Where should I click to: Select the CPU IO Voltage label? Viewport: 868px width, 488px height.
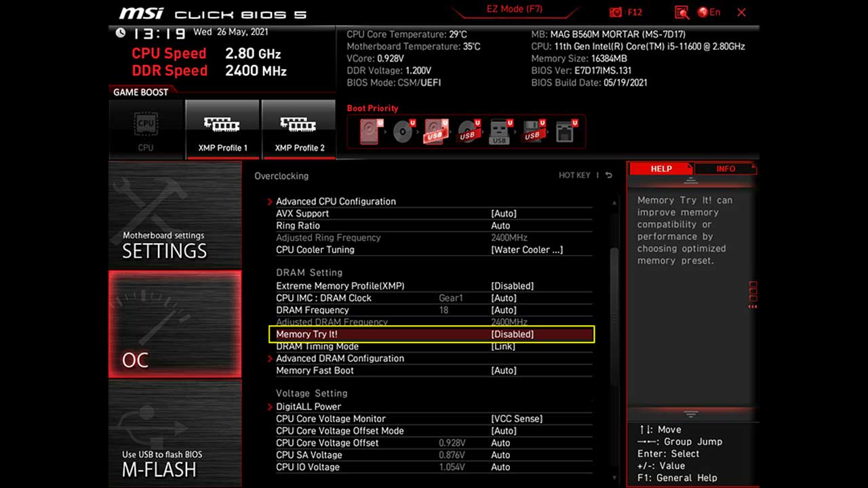click(308, 467)
